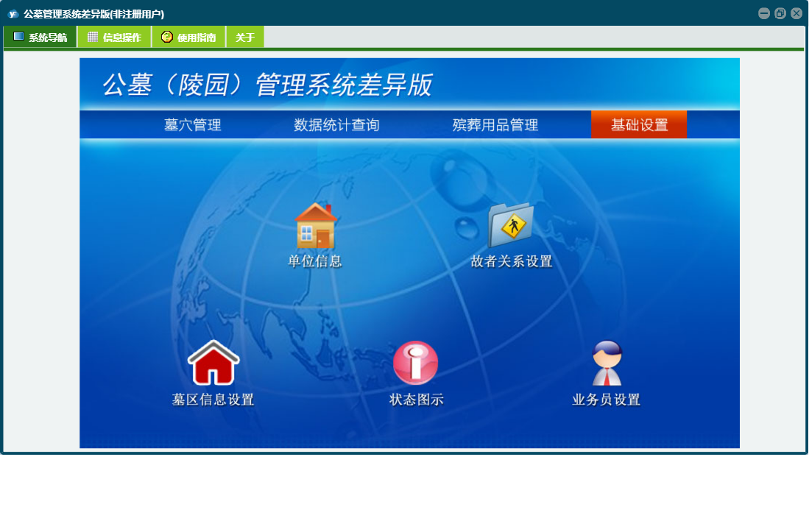Image resolution: width=809 pixels, height=532 pixels.
Task: Open the 数据统计查询 section
Action: [336, 125]
